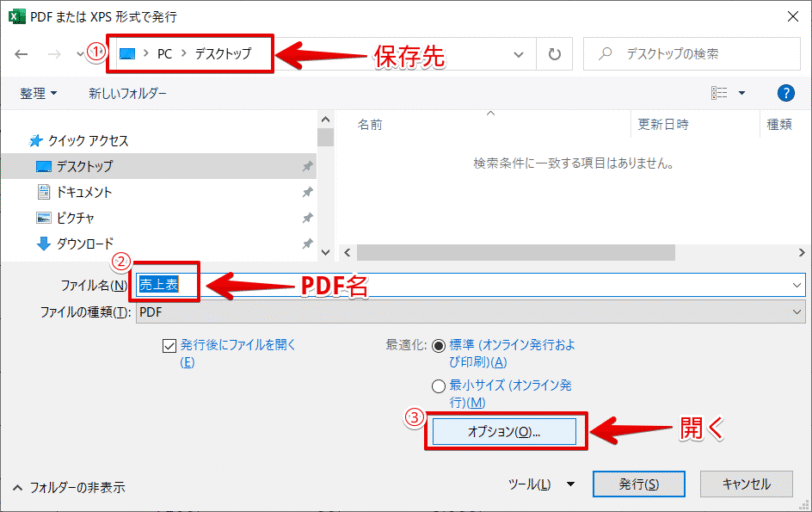812x512 pixels.
Task: Click the 発行(S) publish button
Action: point(639,484)
